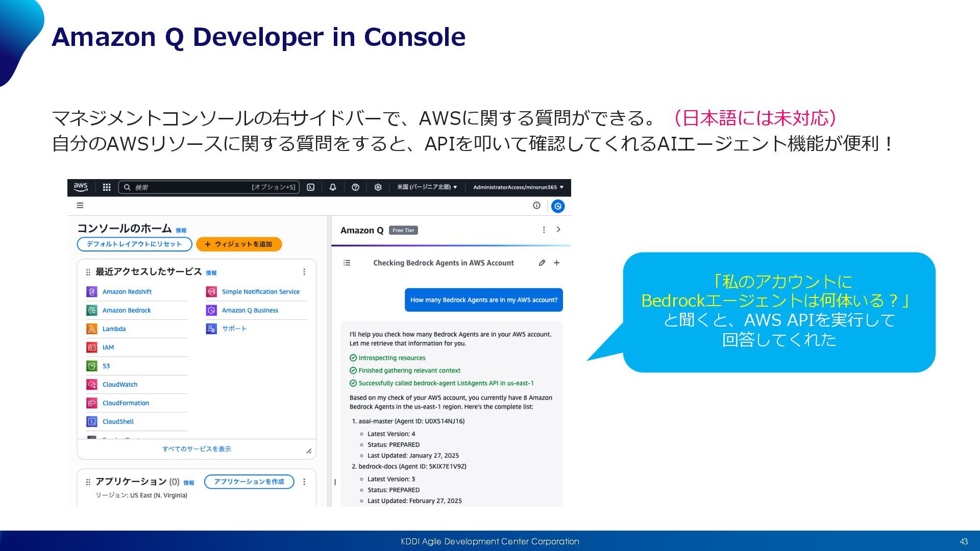Screen dimensions: 980x551
Task: Click the panel splitter handle beside Amazon Q
Action: click(335, 482)
